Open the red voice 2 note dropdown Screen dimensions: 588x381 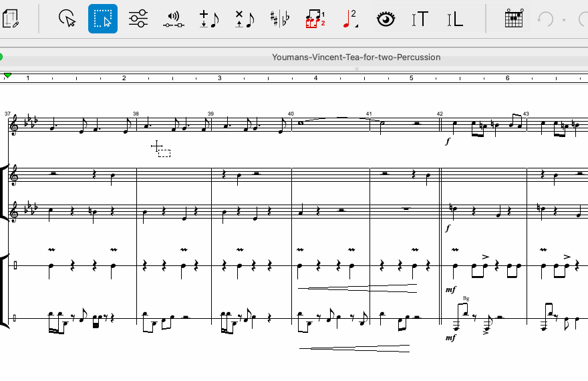[350, 19]
